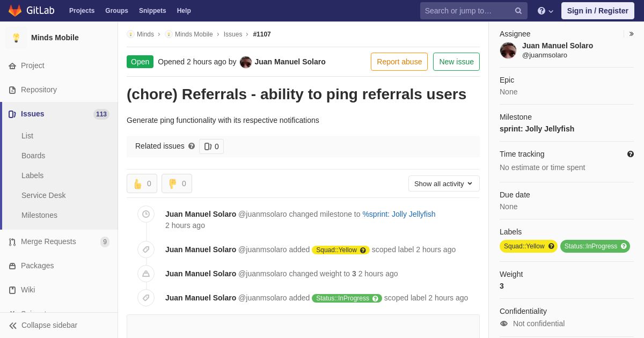Click the related issues count badge

[211, 146]
